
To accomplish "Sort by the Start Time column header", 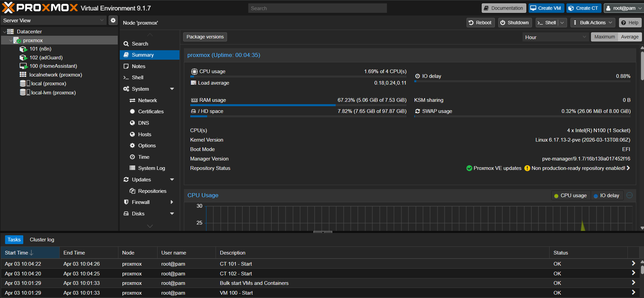I will pyautogui.click(x=30, y=253).
